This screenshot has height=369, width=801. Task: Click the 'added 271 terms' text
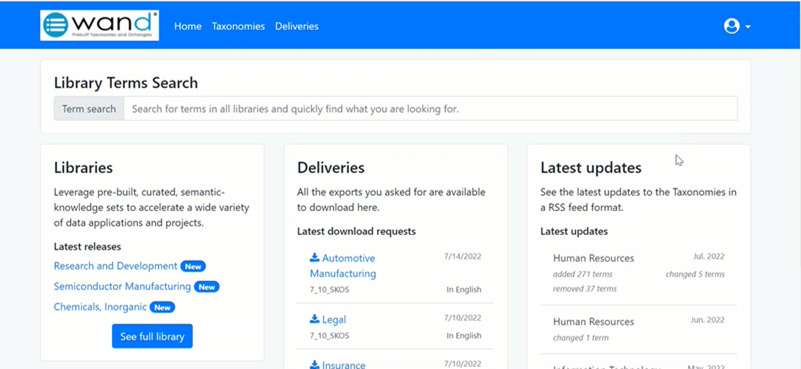pyautogui.click(x=583, y=274)
